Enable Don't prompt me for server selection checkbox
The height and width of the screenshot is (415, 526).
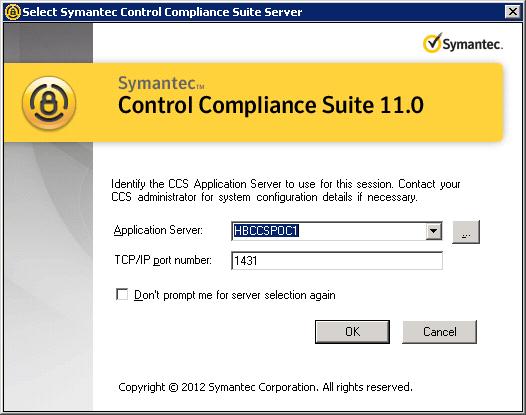click(x=122, y=295)
